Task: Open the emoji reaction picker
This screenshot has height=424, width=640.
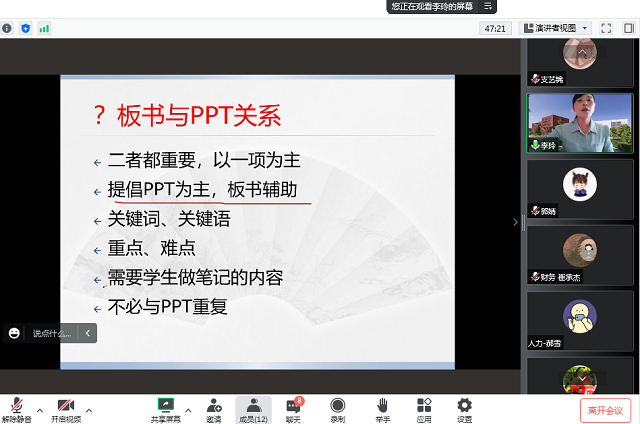Action: point(14,333)
